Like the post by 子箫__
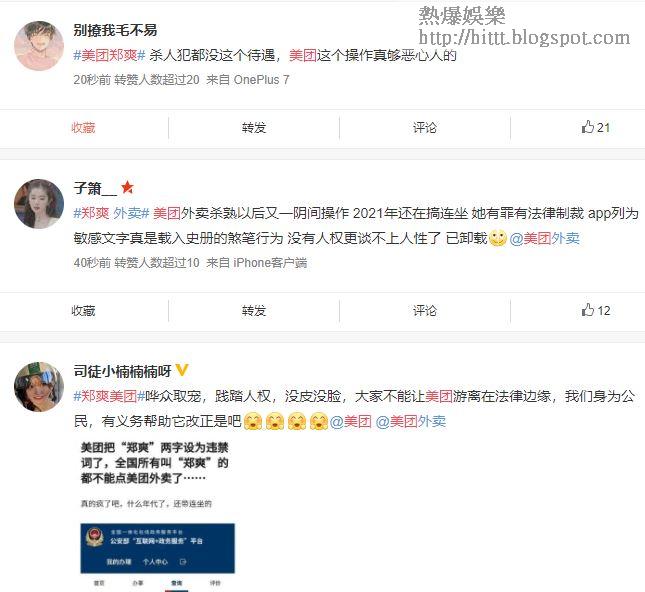Viewport: 645px width, 592px height. point(595,310)
